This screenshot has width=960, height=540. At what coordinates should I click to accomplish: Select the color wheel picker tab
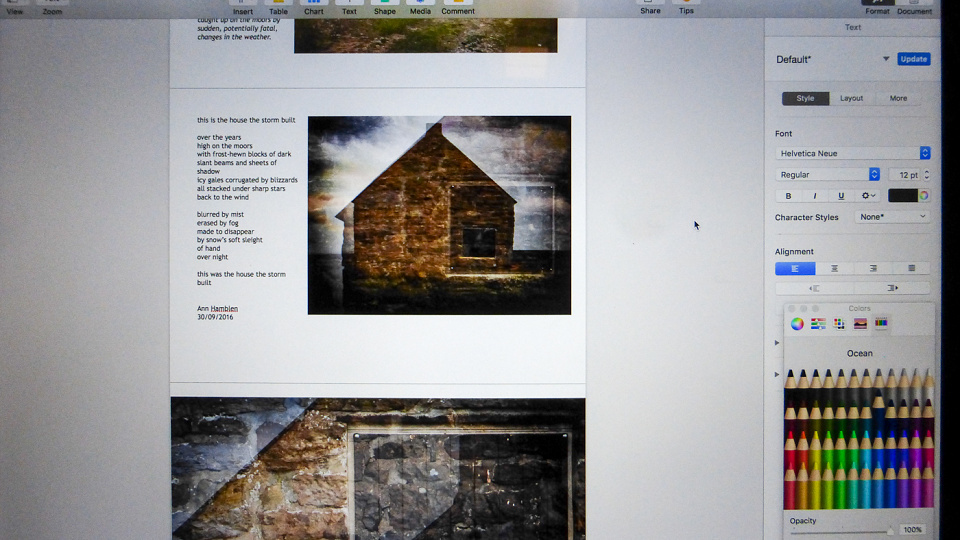click(x=797, y=324)
